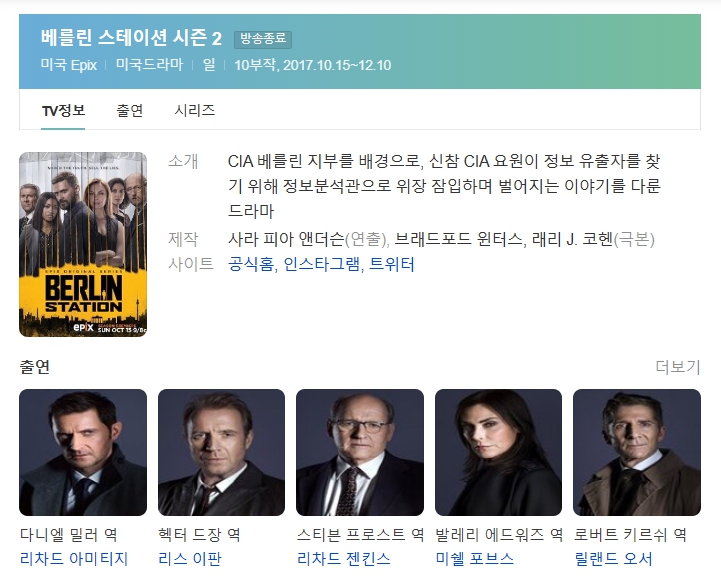Viewport: 721px width, 580px height.
Task: Open actor link 릴랜드 오서
Action: 613,559
